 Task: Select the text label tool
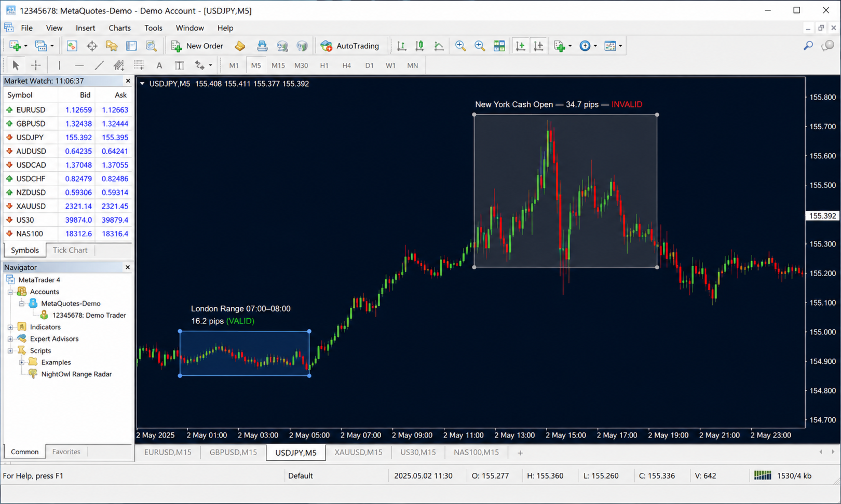[179, 65]
